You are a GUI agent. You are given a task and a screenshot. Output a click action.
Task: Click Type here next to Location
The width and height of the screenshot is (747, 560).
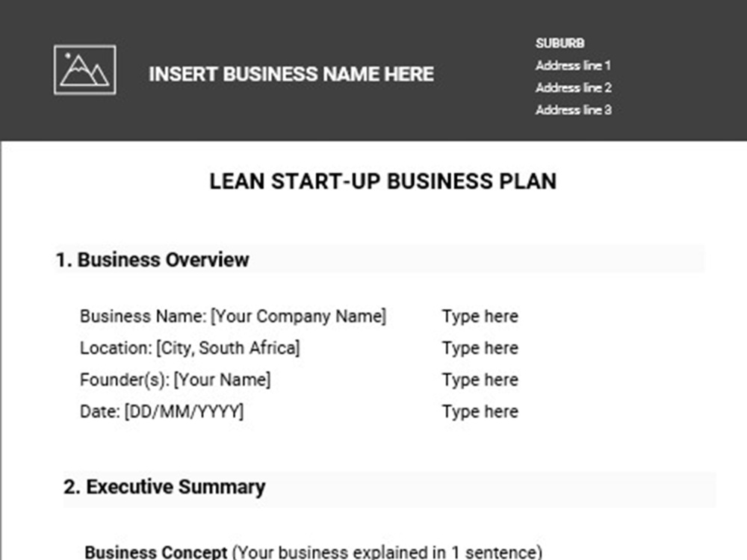click(x=480, y=348)
